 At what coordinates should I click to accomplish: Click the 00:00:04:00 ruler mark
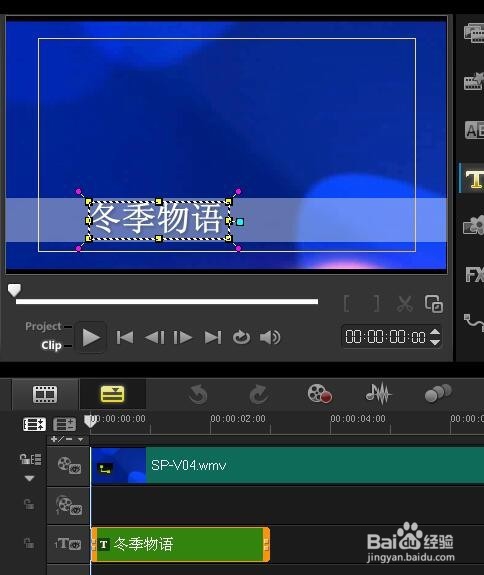358,419
